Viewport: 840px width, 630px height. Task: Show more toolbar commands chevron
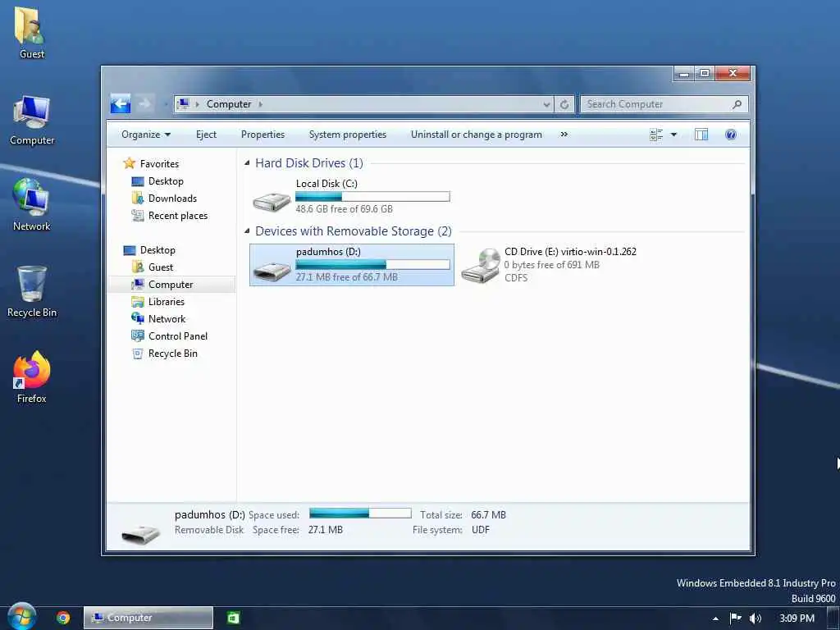click(564, 135)
